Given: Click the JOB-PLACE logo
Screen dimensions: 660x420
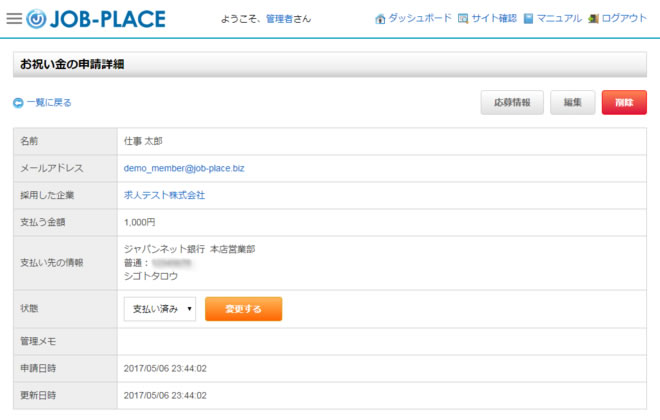Looking at the screenshot, I should click(x=96, y=18).
